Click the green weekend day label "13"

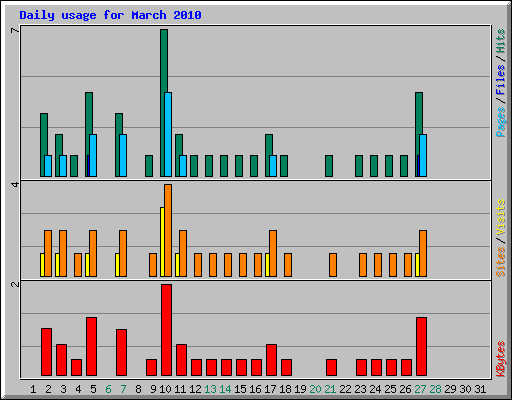pos(210,389)
